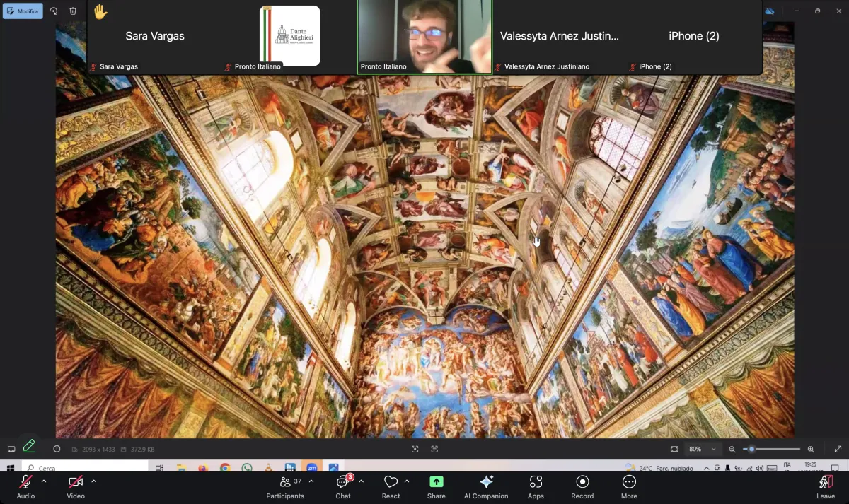Open the React emoji menu

(x=391, y=486)
